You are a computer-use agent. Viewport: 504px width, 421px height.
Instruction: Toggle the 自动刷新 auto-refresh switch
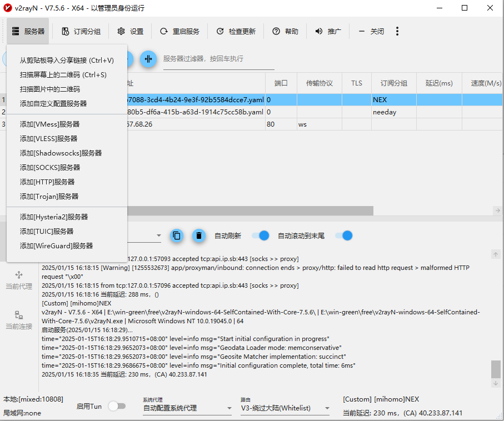(260, 235)
